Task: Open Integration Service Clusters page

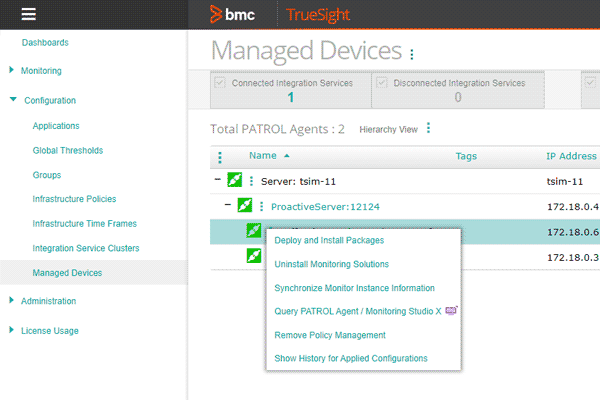Action: (x=86, y=248)
